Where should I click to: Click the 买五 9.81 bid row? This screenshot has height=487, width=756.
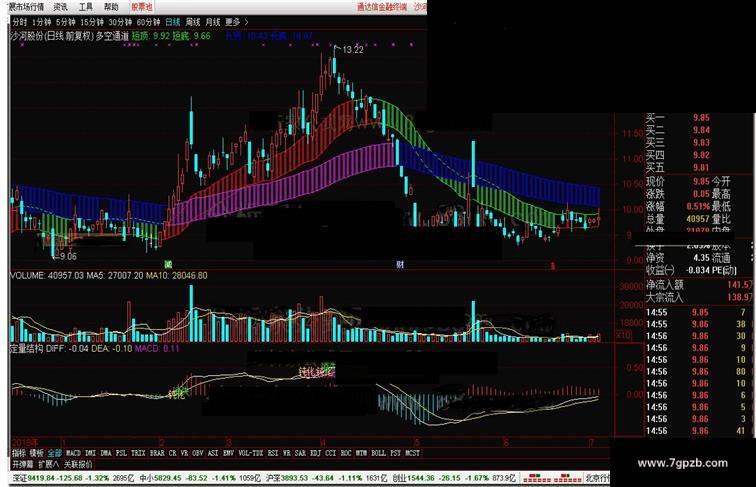[x=677, y=168]
